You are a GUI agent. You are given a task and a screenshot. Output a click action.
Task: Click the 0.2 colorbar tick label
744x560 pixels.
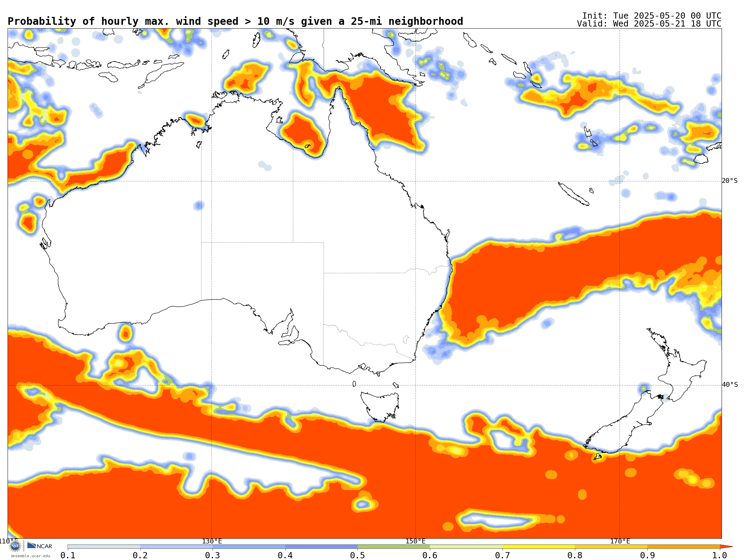(x=140, y=555)
